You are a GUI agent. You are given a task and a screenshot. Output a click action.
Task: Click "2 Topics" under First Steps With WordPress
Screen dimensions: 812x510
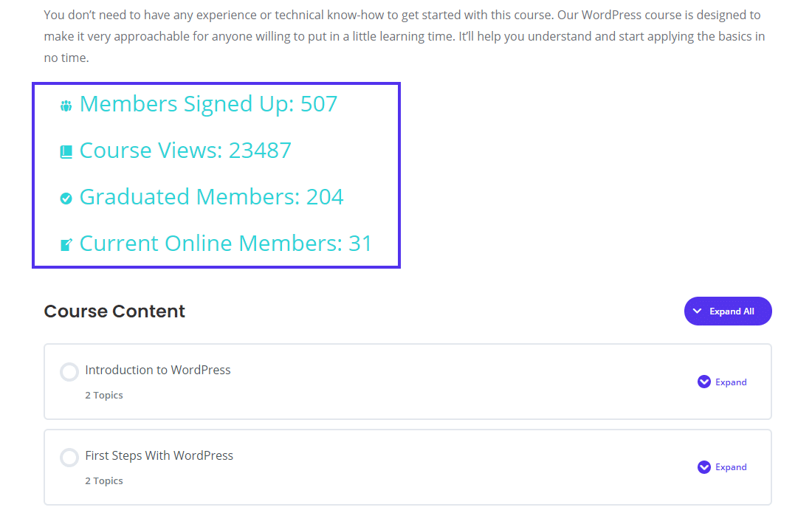pyautogui.click(x=104, y=481)
